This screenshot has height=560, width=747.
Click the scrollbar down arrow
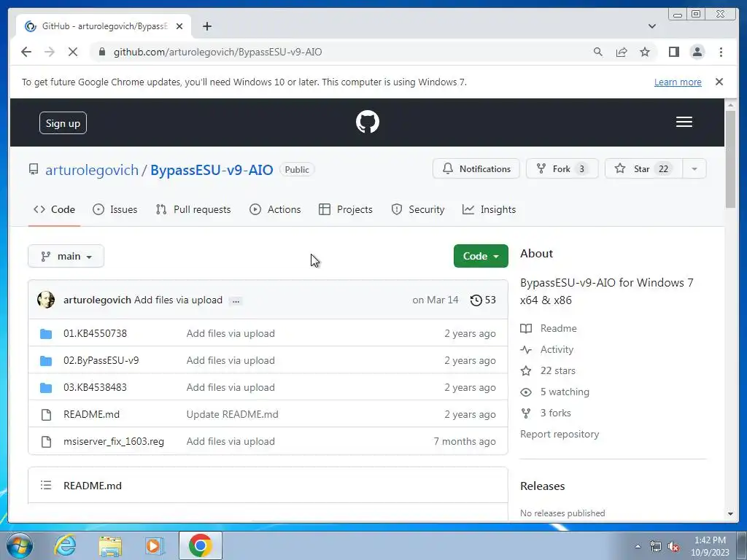point(730,514)
